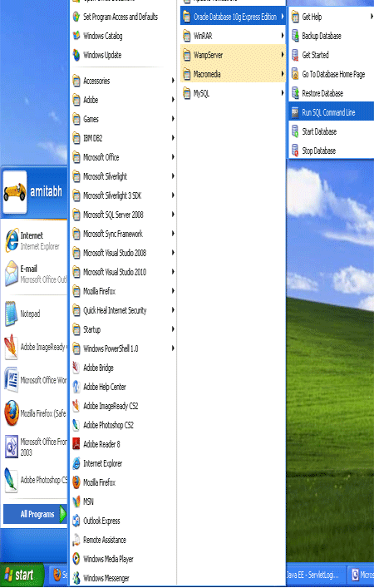Click Set Program Access and Defaults icon
Image resolution: width=374 pixels, height=588 pixels.
(x=76, y=17)
